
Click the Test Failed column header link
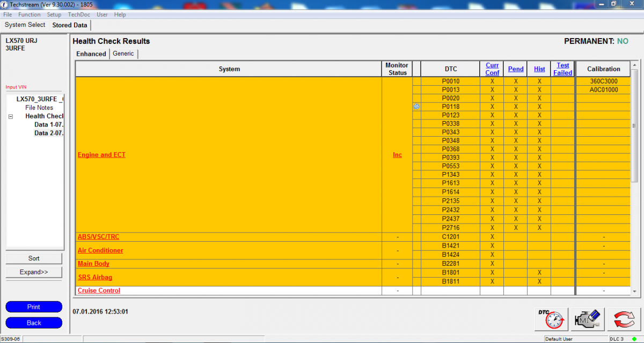pos(563,69)
